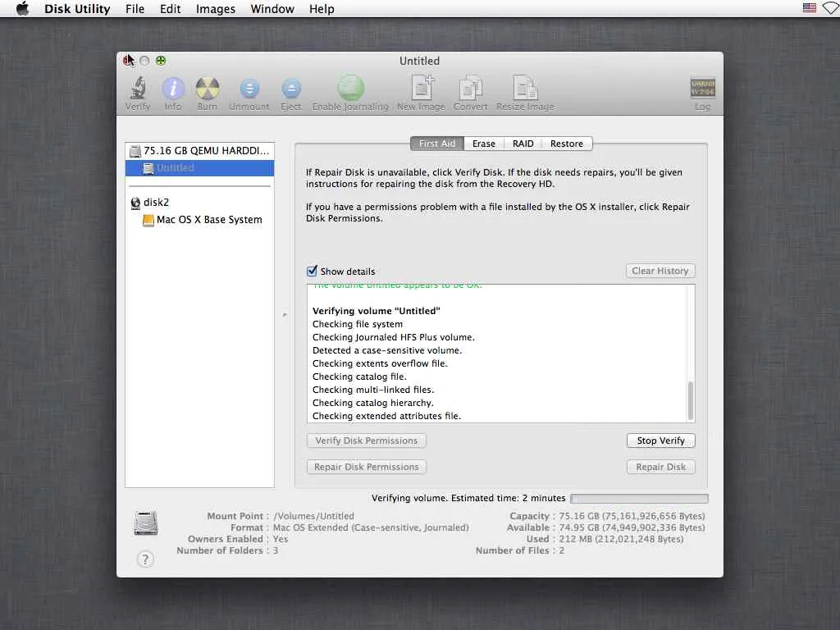Click the Verify Disk Permissions button

point(367,441)
